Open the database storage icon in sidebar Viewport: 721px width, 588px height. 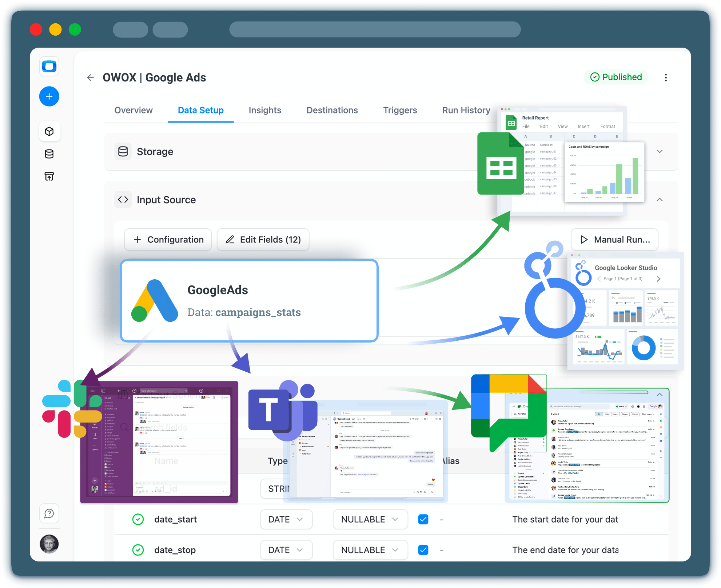click(x=49, y=154)
